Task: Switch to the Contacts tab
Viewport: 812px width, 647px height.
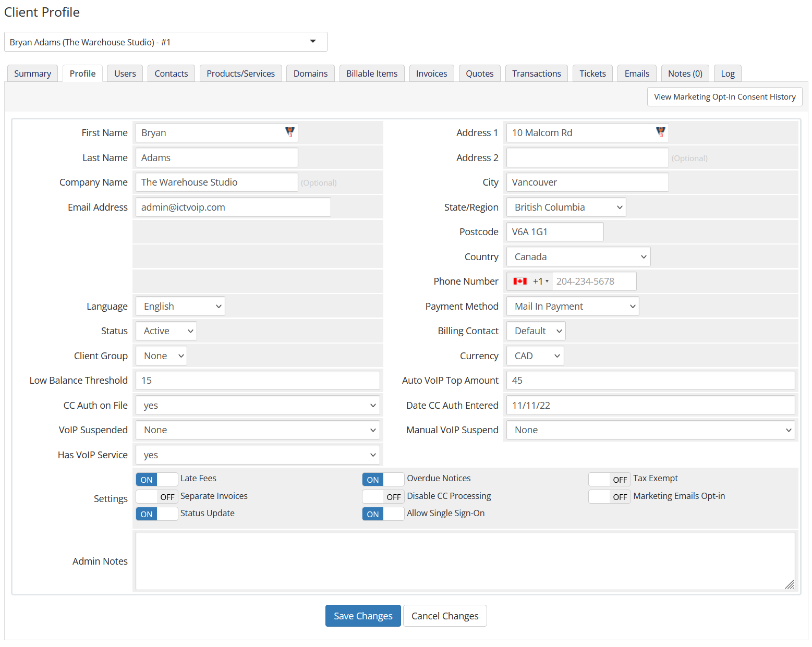Action: 171,74
